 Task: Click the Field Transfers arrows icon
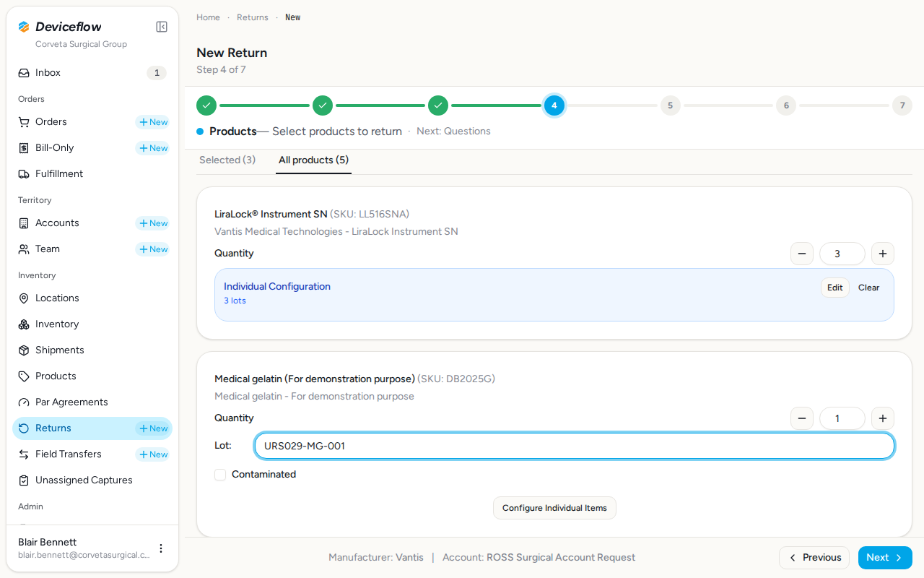(x=24, y=454)
